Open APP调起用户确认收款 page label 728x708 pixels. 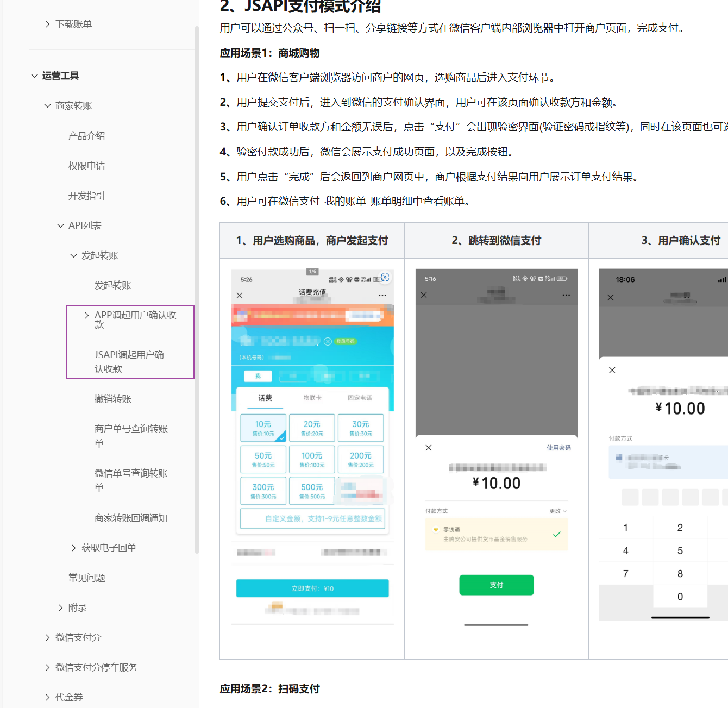(x=135, y=319)
